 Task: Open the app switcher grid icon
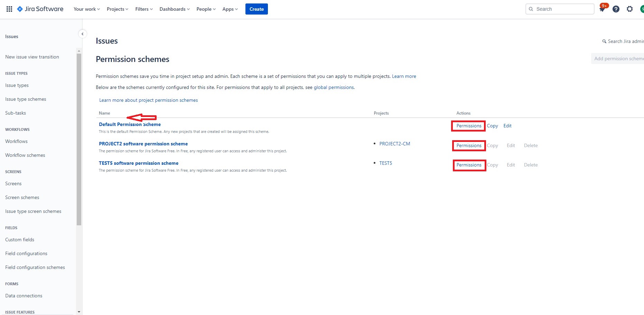coord(9,9)
